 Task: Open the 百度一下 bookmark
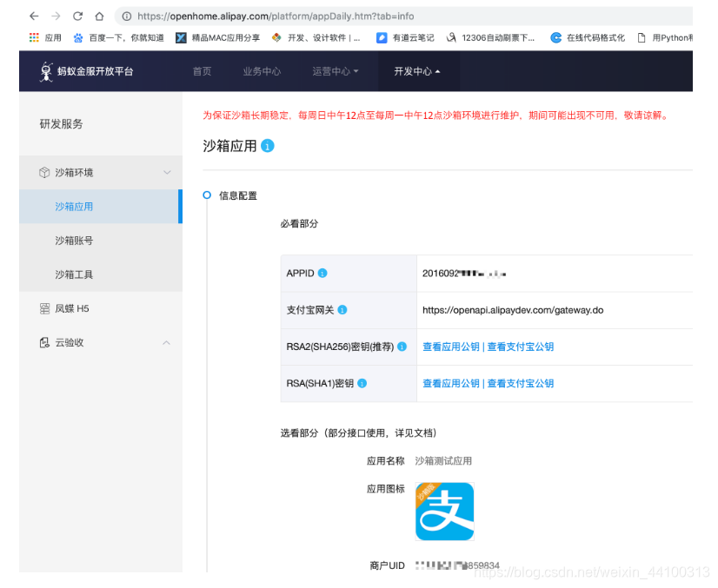(118, 37)
